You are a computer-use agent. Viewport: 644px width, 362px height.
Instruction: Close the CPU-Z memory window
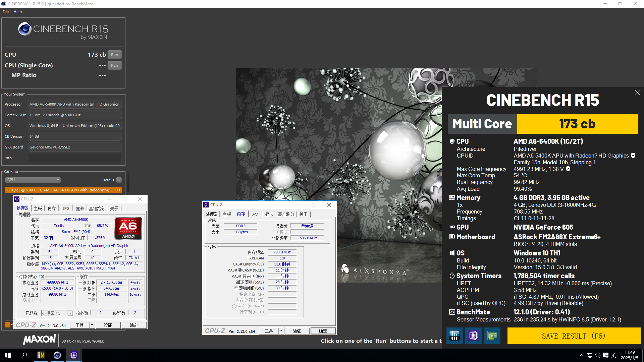pos(329,205)
